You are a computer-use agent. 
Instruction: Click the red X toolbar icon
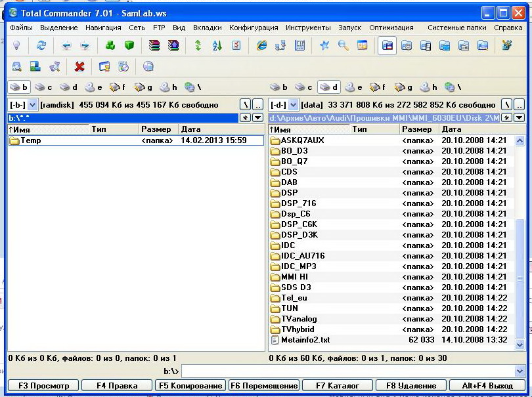79,66
